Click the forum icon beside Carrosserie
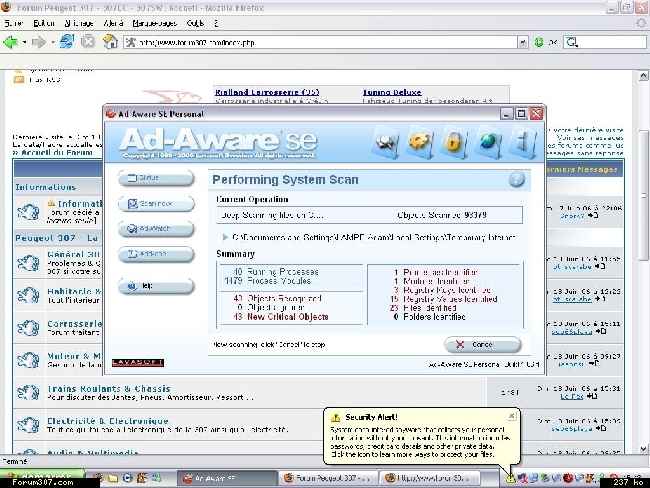Screen dimensions: 650x488 (x=28, y=328)
